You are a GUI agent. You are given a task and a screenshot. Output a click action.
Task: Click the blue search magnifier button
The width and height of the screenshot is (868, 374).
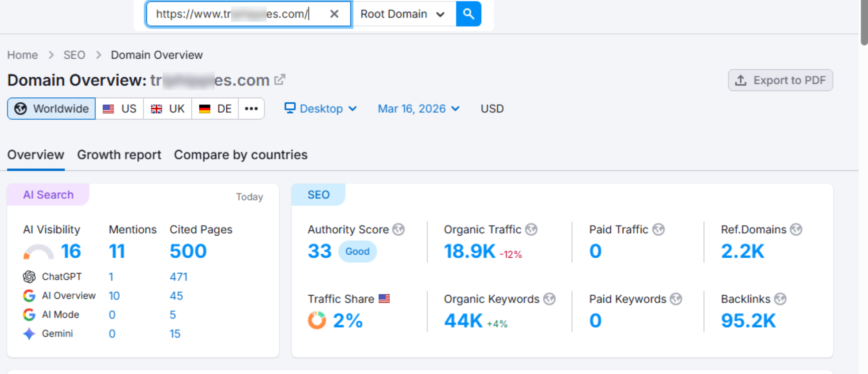(468, 14)
